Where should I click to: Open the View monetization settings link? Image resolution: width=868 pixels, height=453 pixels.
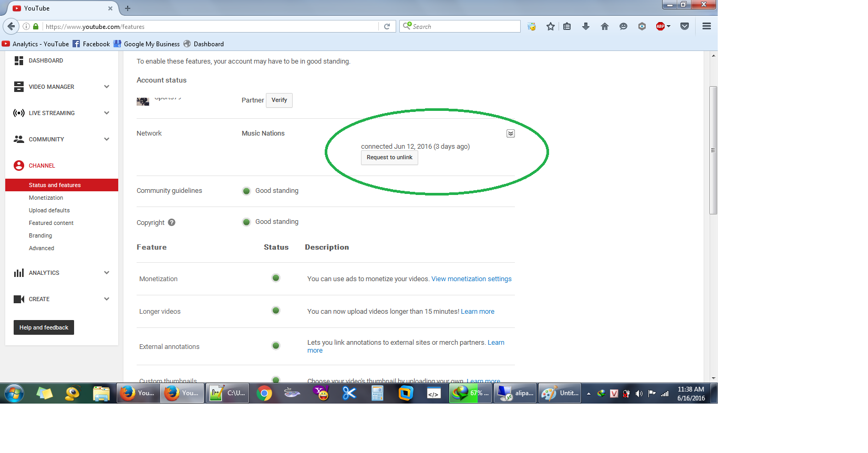[x=471, y=279]
